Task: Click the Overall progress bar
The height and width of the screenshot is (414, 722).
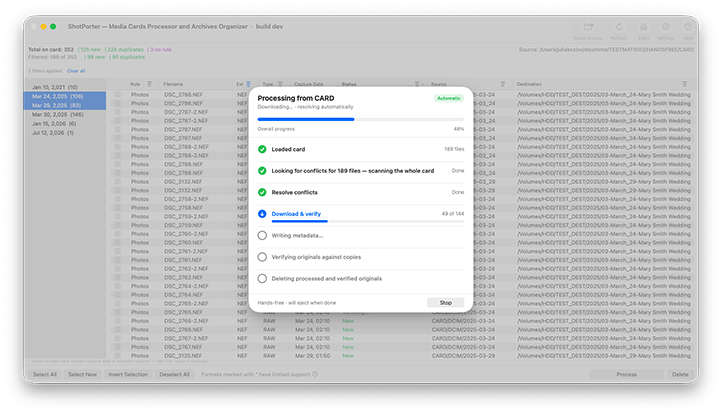Action: point(361,119)
